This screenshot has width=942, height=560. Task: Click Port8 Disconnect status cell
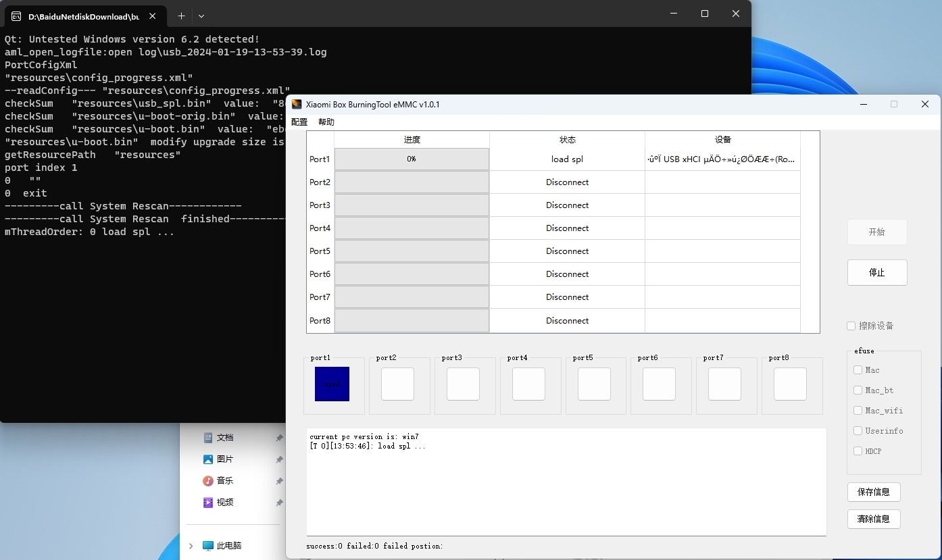(x=567, y=321)
